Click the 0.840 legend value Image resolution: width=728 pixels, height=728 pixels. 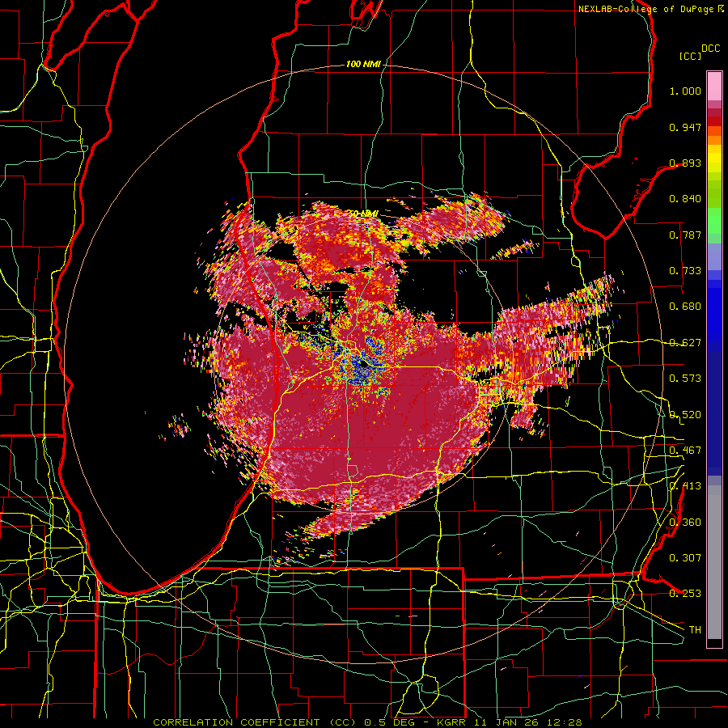tap(685, 199)
